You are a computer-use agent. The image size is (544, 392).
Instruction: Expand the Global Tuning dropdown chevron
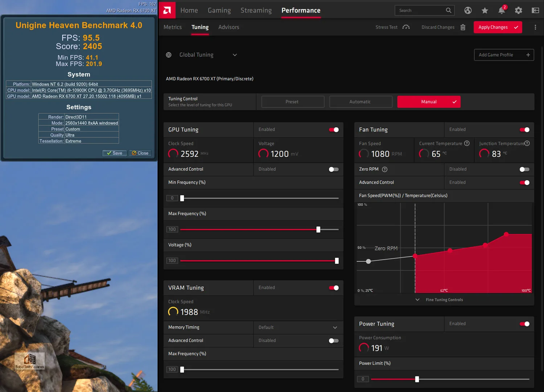coord(235,55)
